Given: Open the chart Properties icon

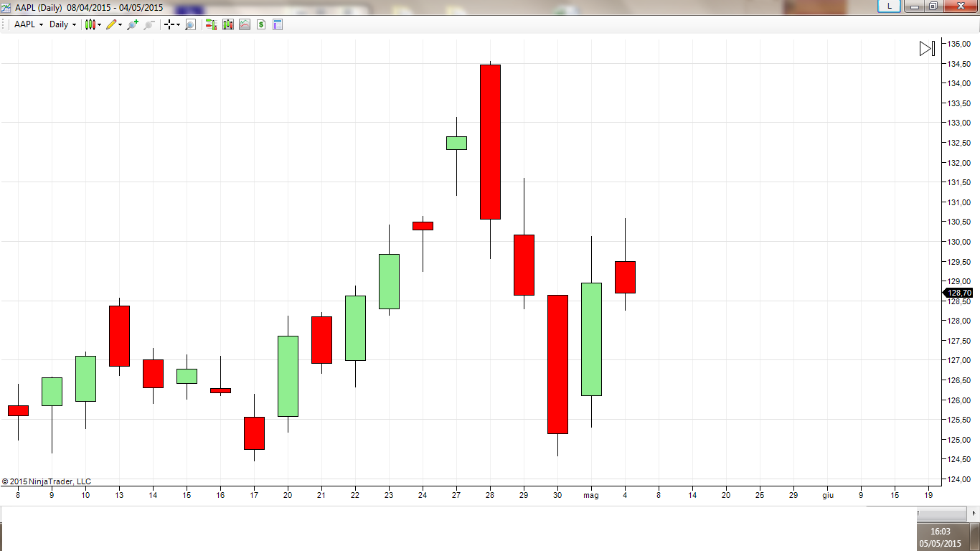Looking at the screenshot, I should tap(278, 24).
